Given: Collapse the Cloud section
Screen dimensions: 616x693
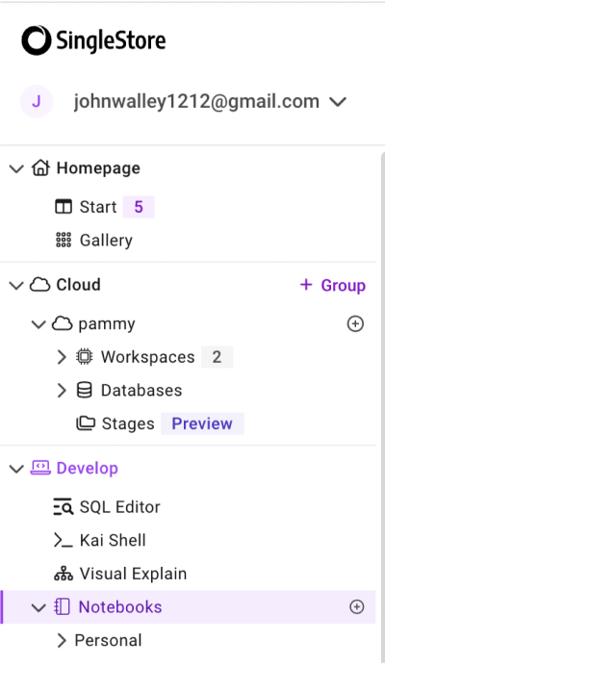Looking at the screenshot, I should 16,285.
